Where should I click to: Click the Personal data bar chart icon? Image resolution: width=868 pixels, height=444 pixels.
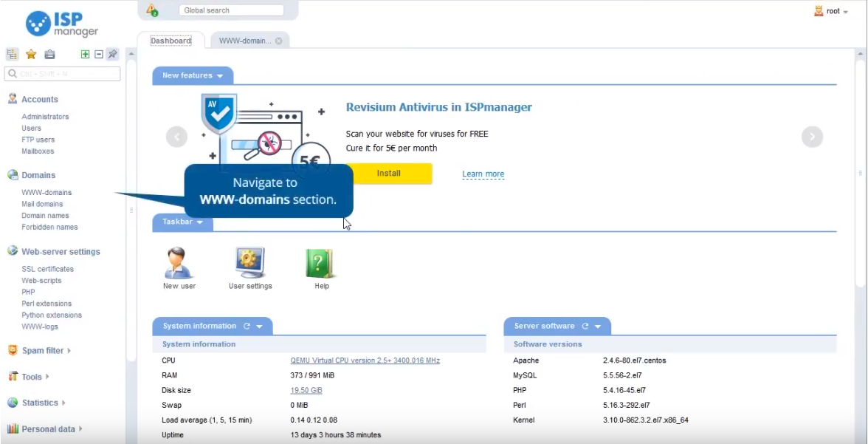click(x=13, y=428)
